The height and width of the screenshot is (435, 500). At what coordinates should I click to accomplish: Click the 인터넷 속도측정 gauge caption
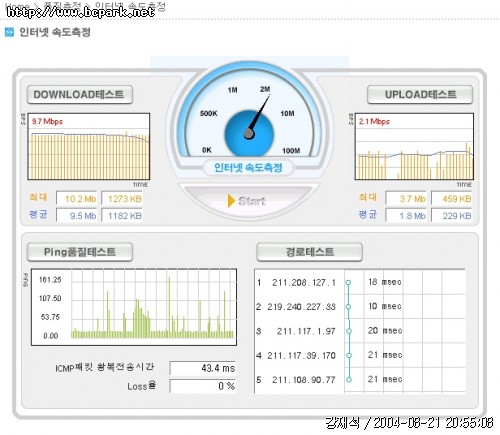[x=248, y=167]
